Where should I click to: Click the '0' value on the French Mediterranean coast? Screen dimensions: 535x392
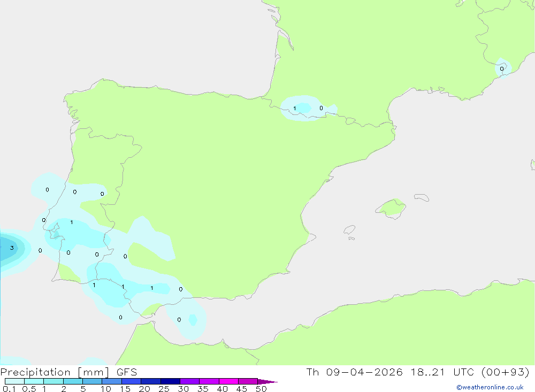click(x=502, y=68)
